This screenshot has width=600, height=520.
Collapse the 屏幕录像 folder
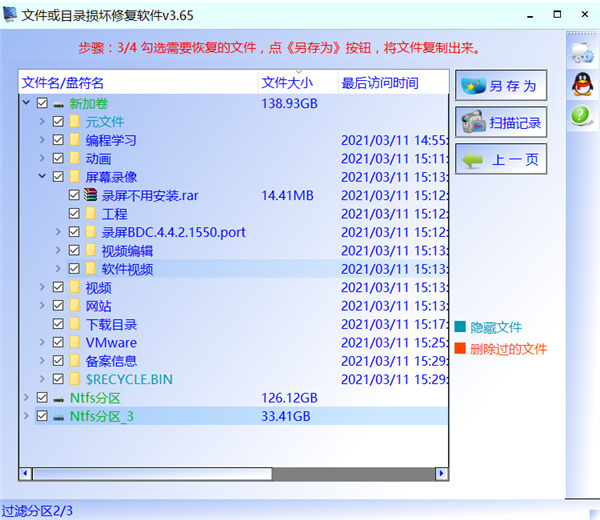point(42,177)
